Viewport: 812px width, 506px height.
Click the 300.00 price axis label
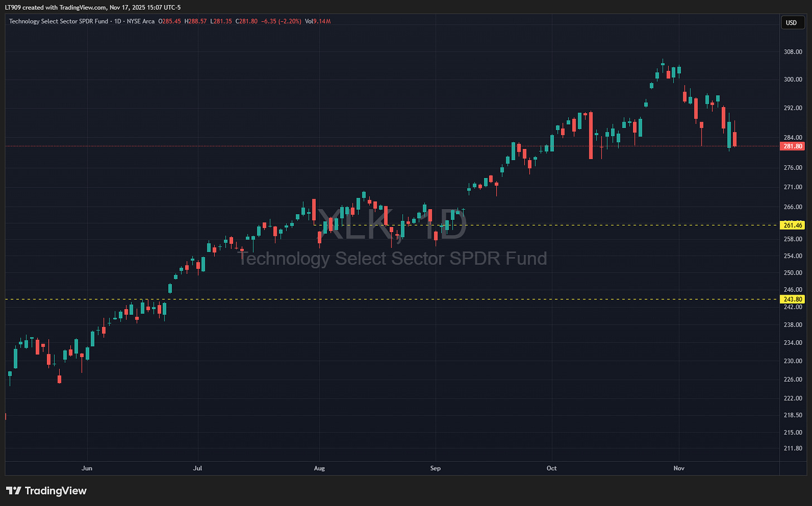793,79
